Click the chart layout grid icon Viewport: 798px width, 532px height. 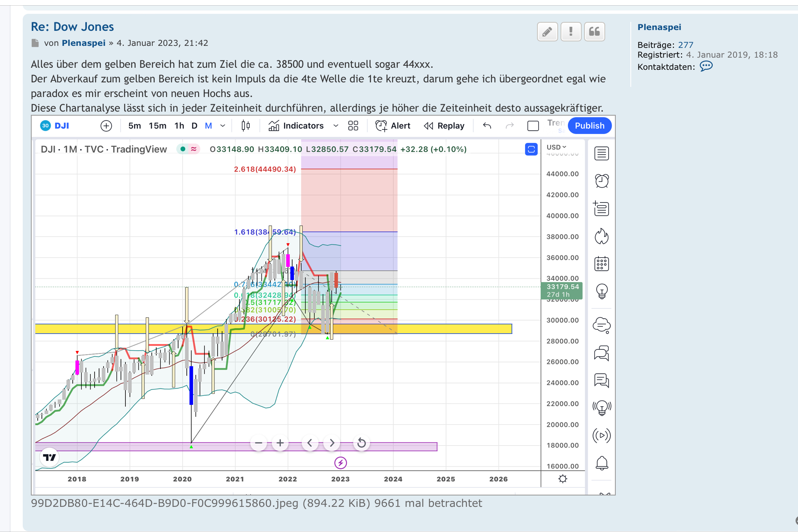(x=353, y=126)
